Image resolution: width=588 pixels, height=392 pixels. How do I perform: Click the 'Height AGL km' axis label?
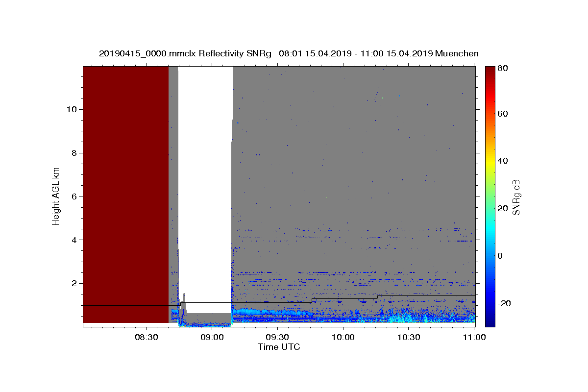56,196
